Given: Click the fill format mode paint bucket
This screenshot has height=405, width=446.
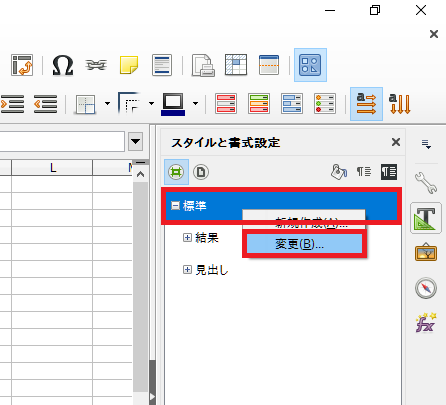Looking at the screenshot, I should 339,172.
